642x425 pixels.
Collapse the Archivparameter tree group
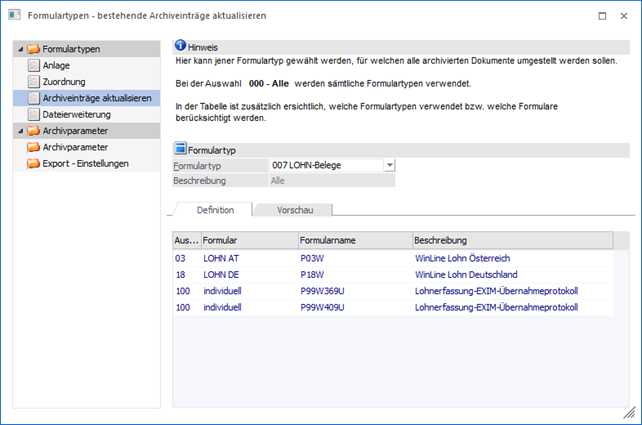tap(21, 131)
